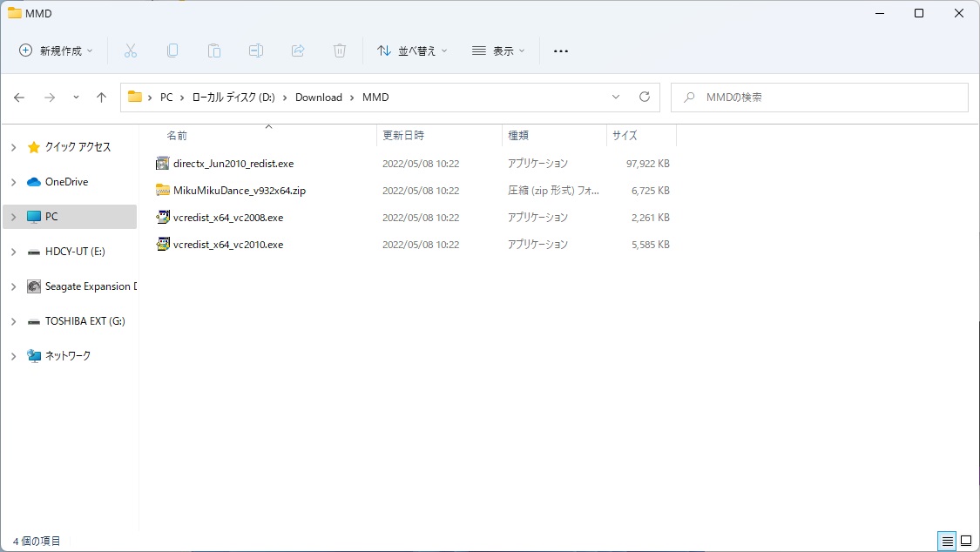The width and height of the screenshot is (980, 552).
Task: Expand the PC tree node
Action: tap(14, 217)
